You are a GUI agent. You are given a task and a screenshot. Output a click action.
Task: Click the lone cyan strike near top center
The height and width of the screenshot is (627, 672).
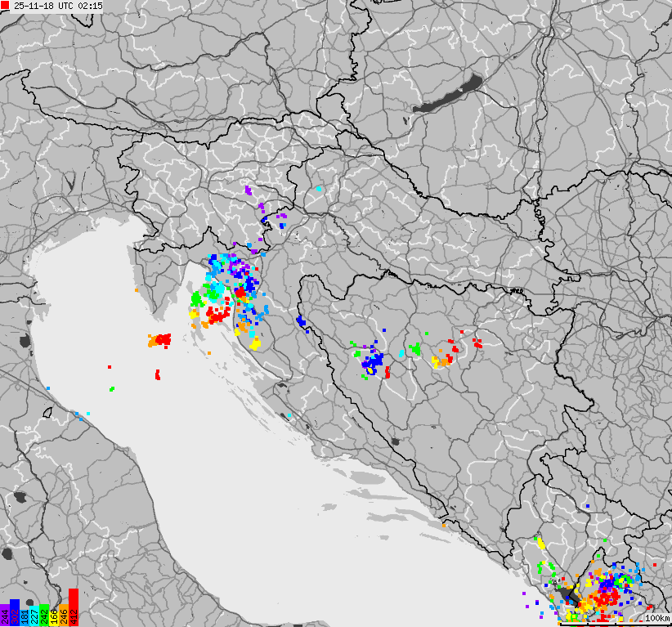tap(317, 190)
